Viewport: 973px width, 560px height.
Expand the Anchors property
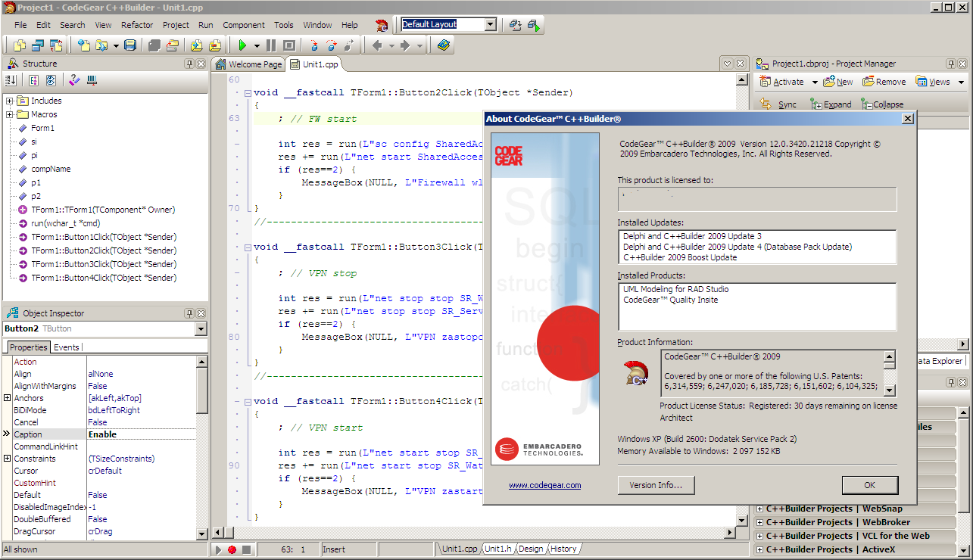[x=8, y=398]
